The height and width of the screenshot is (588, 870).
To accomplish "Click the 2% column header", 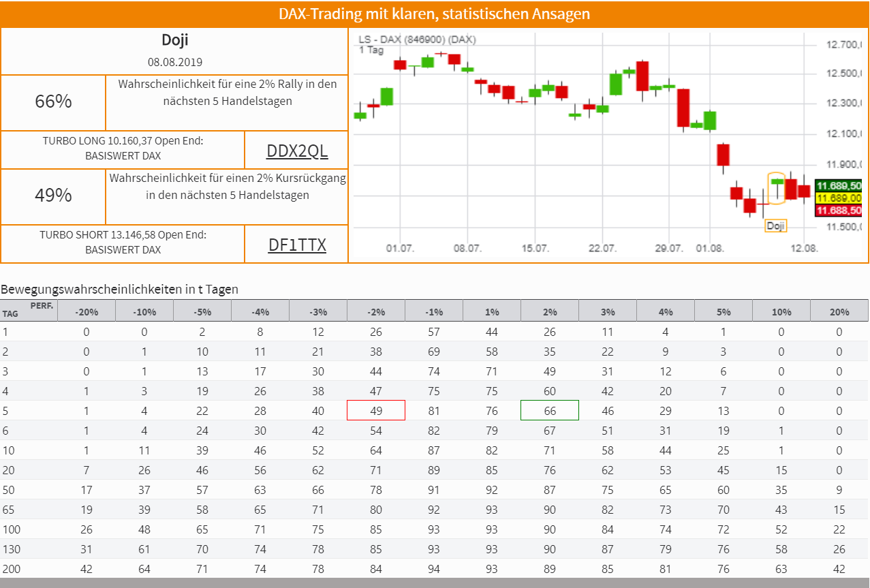I will pos(550,312).
